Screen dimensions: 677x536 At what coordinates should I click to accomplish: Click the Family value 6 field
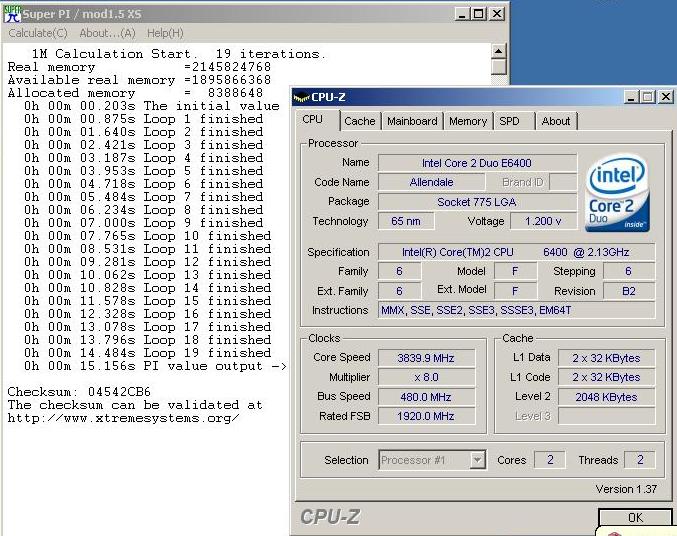point(399,271)
